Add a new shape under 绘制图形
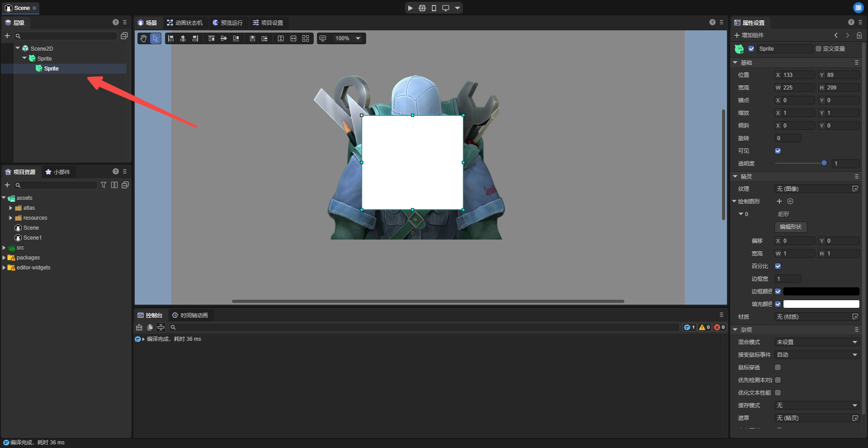868x448 pixels. point(779,201)
